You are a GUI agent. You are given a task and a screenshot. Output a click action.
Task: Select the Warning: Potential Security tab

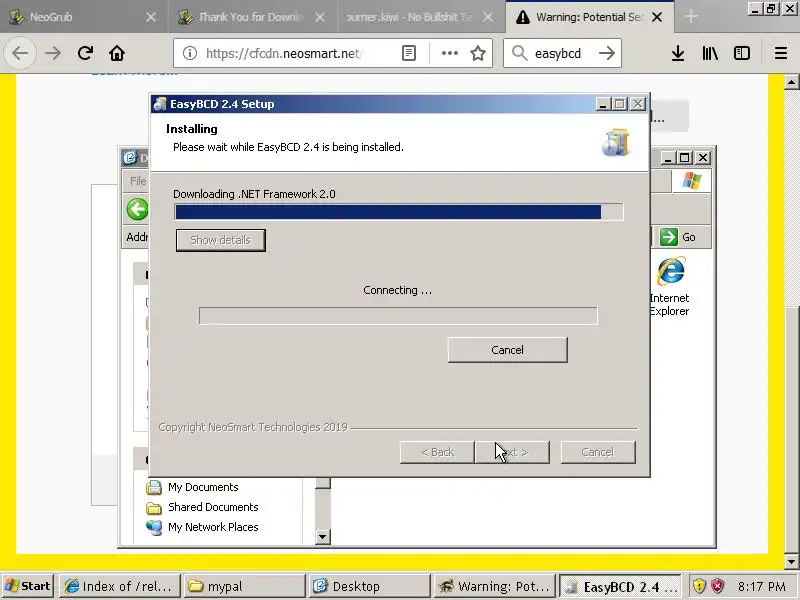(589, 17)
